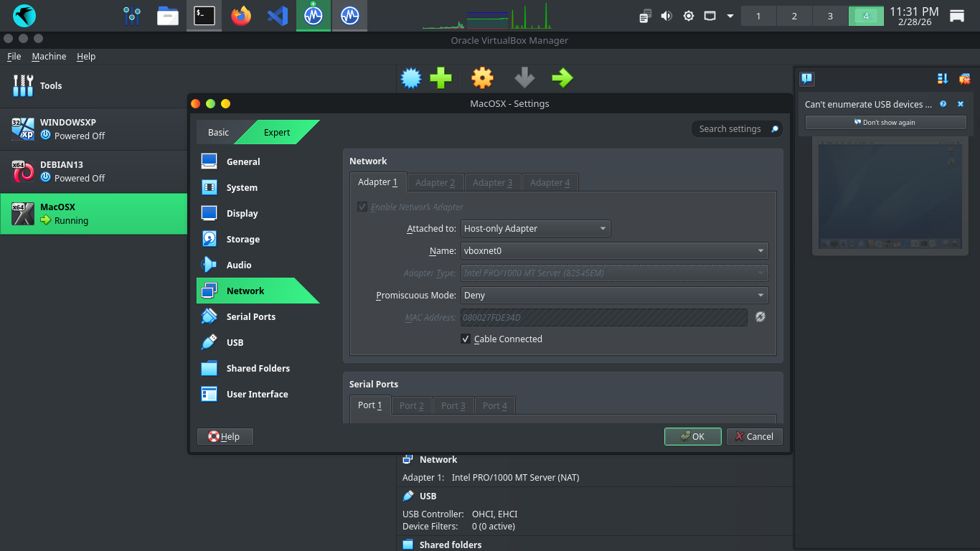Open the USB settings category
The width and height of the screenshot is (980, 551).
[x=235, y=342]
